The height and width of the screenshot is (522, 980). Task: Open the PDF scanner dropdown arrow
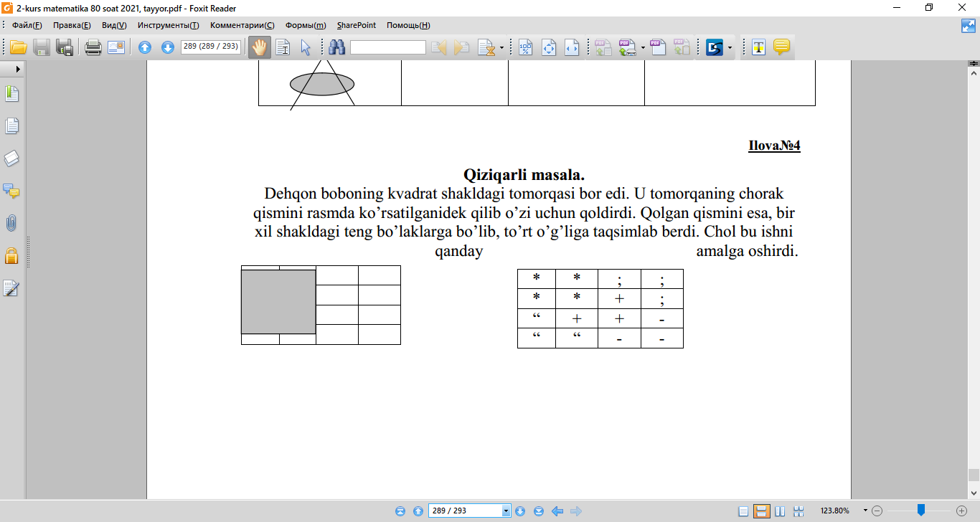point(643,48)
